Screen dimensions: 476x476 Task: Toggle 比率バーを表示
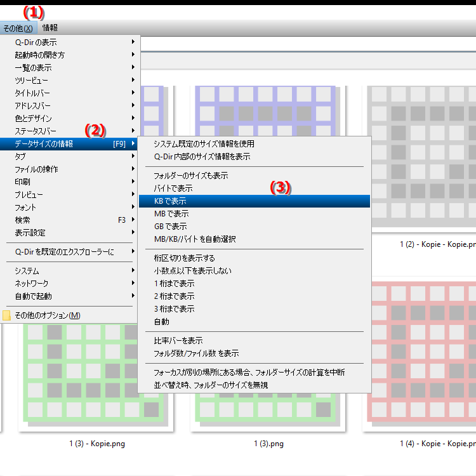255,341
